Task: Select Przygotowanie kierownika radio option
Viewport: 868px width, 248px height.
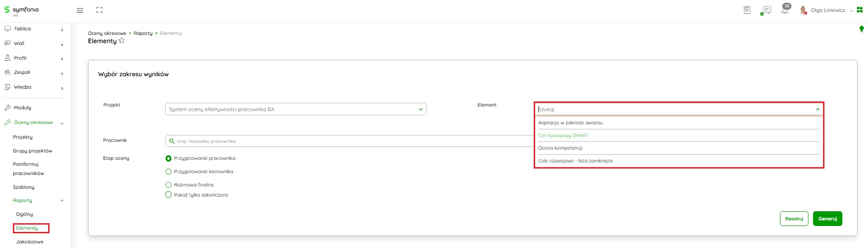Action: [x=168, y=172]
